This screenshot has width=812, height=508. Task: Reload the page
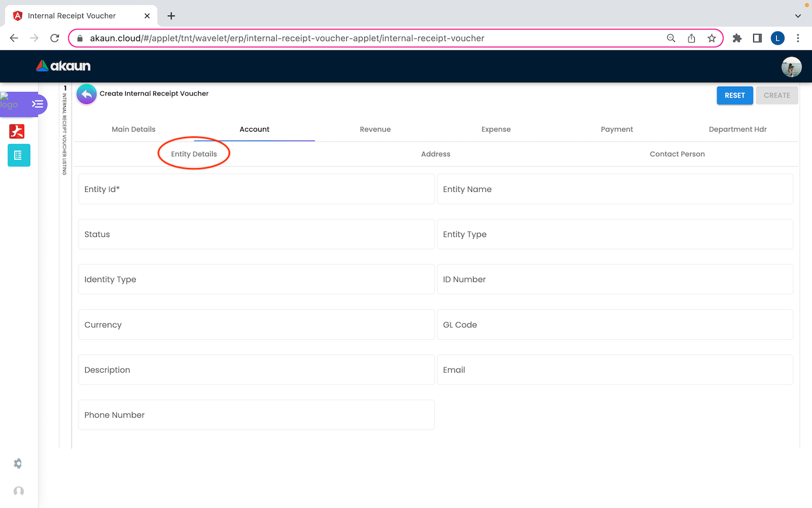(x=55, y=38)
